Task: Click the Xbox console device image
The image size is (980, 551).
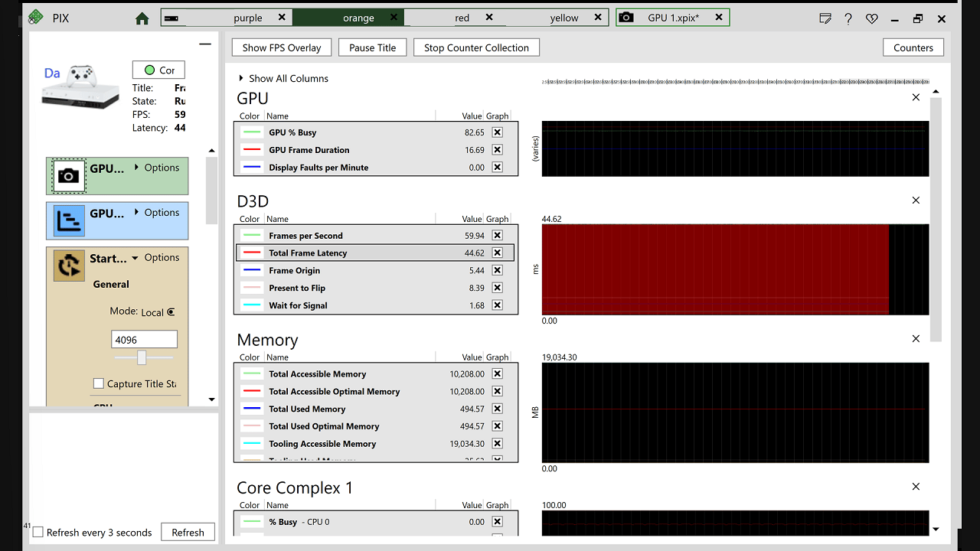Action: click(x=81, y=86)
